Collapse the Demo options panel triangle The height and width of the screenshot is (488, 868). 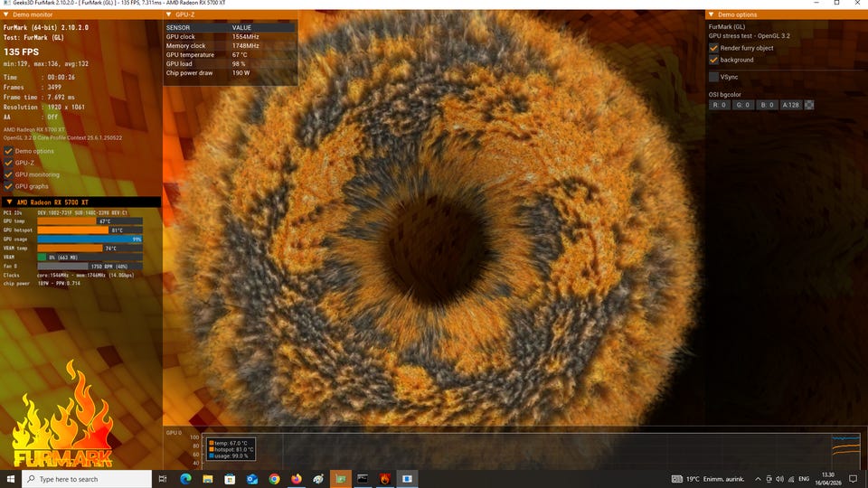click(712, 14)
